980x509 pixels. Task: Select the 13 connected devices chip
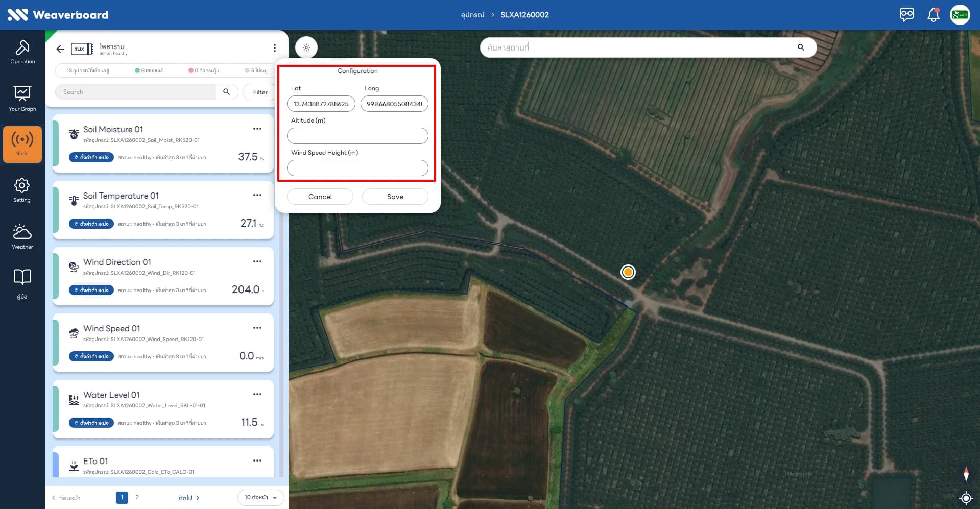click(88, 70)
